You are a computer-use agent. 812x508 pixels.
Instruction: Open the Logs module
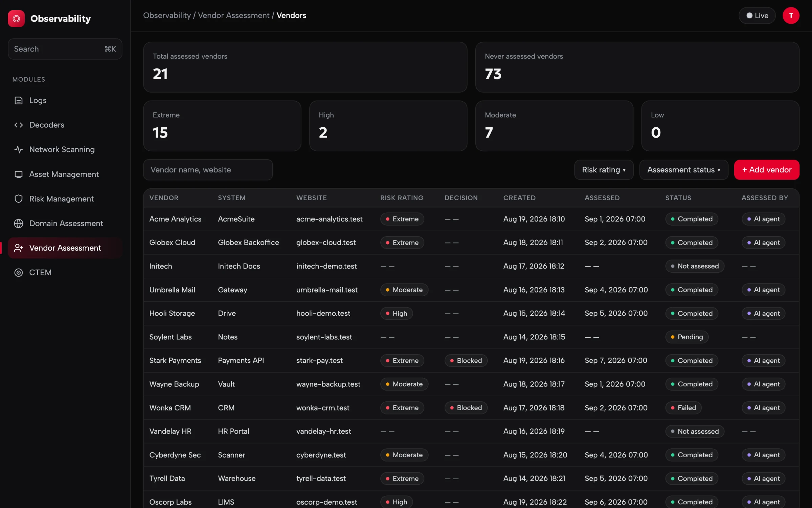65,100
